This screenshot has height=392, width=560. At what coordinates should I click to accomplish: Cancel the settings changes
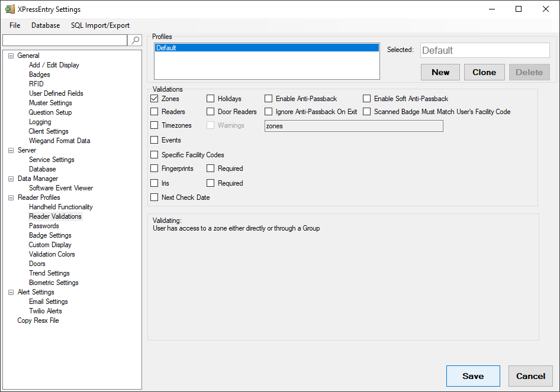pyautogui.click(x=531, y=376)
